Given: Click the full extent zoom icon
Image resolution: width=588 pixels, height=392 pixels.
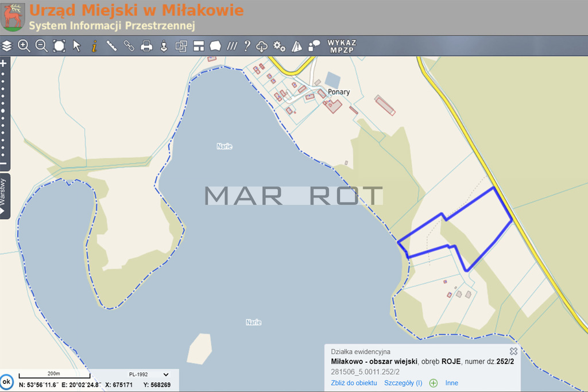Looking at the screenshot, I should tap(59, 46).
